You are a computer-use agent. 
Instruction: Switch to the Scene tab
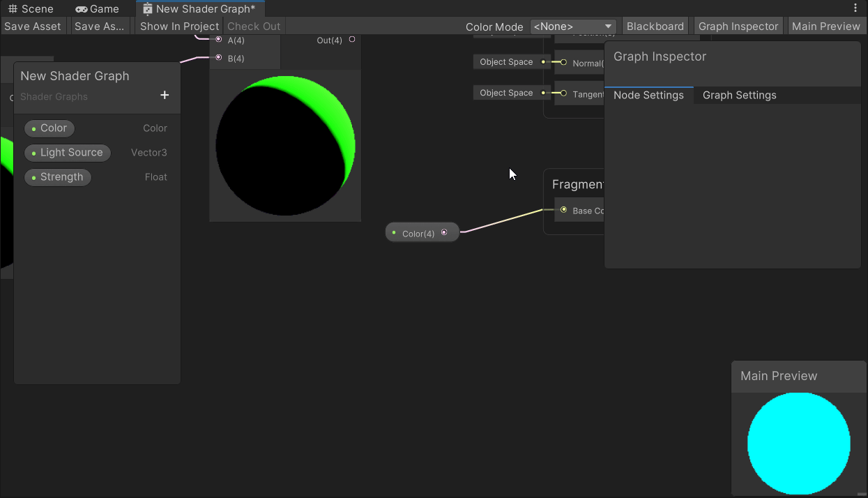[x=31, y=9]
